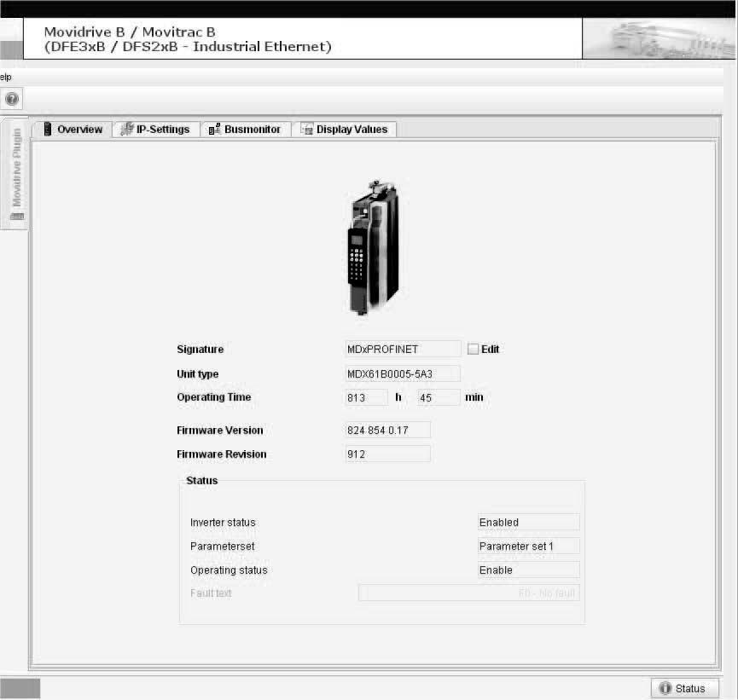This screenshot has width=738, height=700.
Task: Click the Firmware Revision label
Action: pyautogui.click(x=222, y=454)
